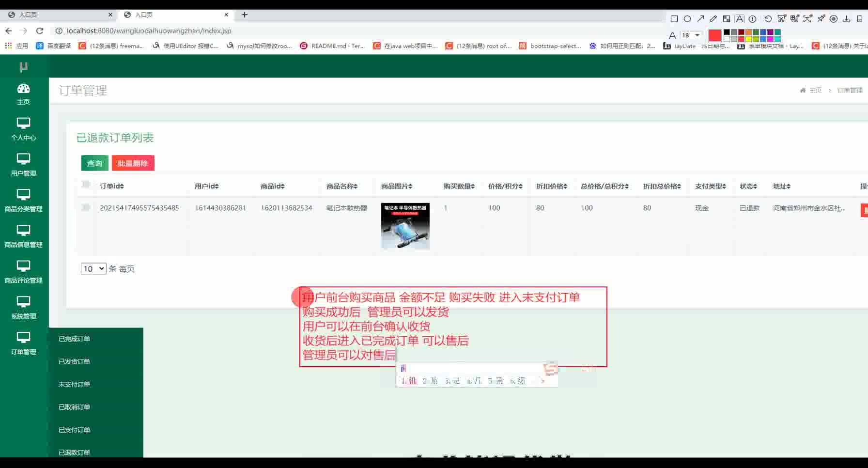Select the mosaic blur tool
This screenshot has height=468, width=868.
click(x=727, y=19)
